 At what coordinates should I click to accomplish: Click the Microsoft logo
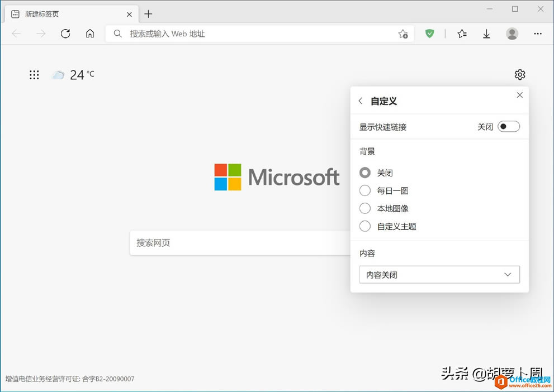tap(277, 177)
